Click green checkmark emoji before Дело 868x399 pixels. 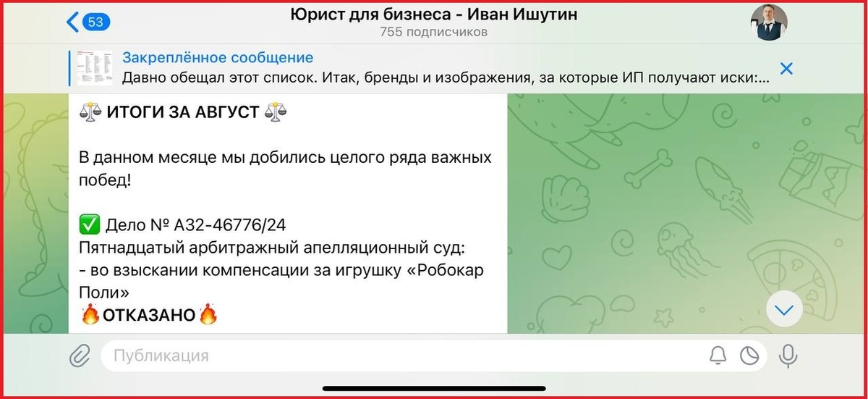pyautogui.click(x=89, y=225)
